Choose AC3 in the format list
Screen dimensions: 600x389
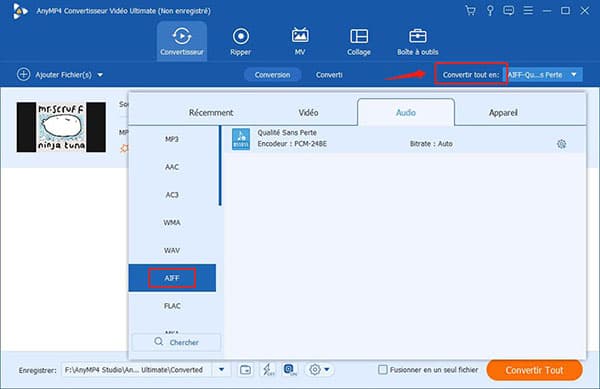coord(172,195)
